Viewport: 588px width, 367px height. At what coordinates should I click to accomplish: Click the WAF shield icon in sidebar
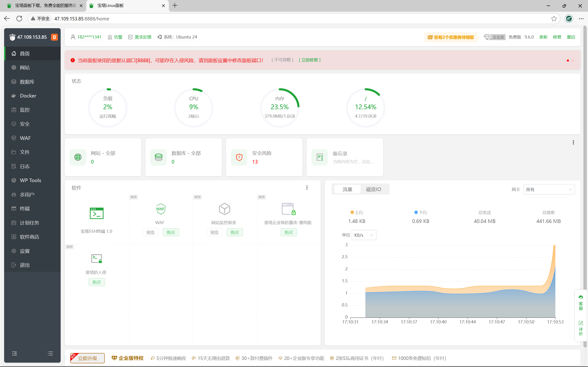click(14, 138)
